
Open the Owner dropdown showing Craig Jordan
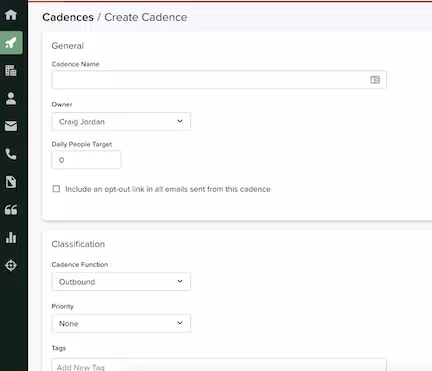(121, 122)
